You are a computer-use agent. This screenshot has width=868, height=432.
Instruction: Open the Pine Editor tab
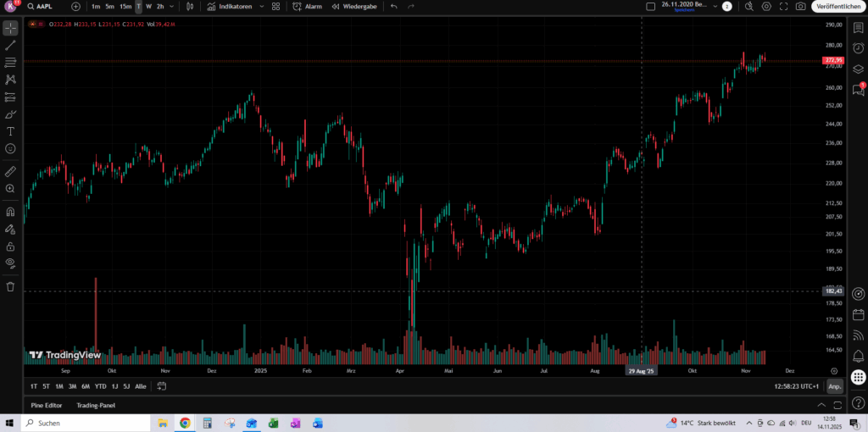(x=47, y=405)
